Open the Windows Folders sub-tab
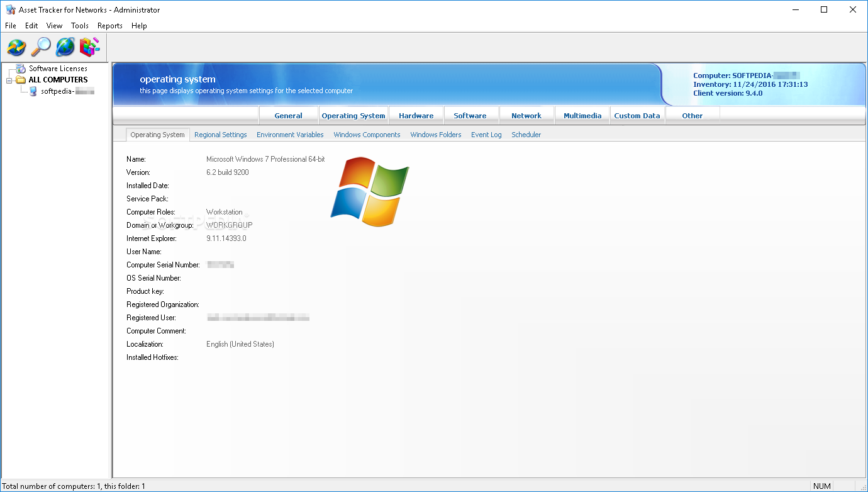This screenshot has height=492, width=868. pos(436,135)
